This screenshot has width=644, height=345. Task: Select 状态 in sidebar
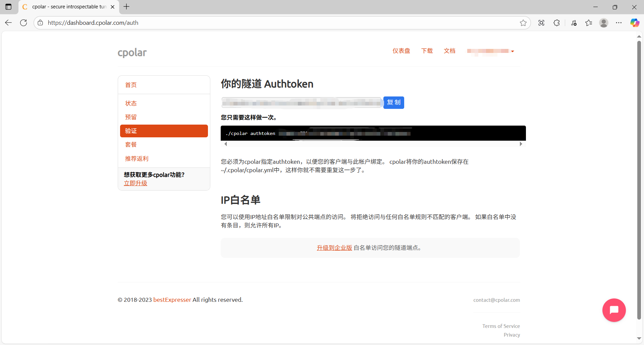click(131, 103)
